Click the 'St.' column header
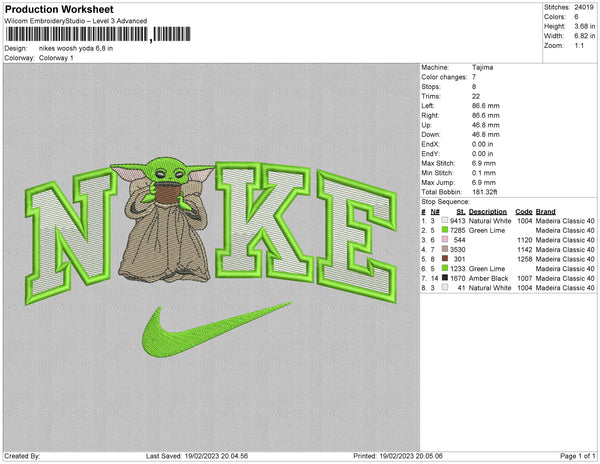Image resolution: width=600 pixels, height=464 pixels. (x=461, y=212)
